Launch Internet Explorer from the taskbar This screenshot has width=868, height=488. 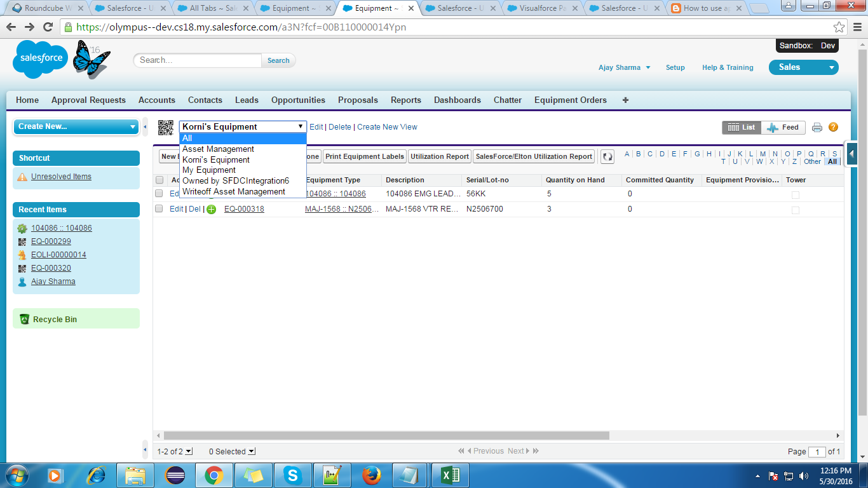point(97,475)
